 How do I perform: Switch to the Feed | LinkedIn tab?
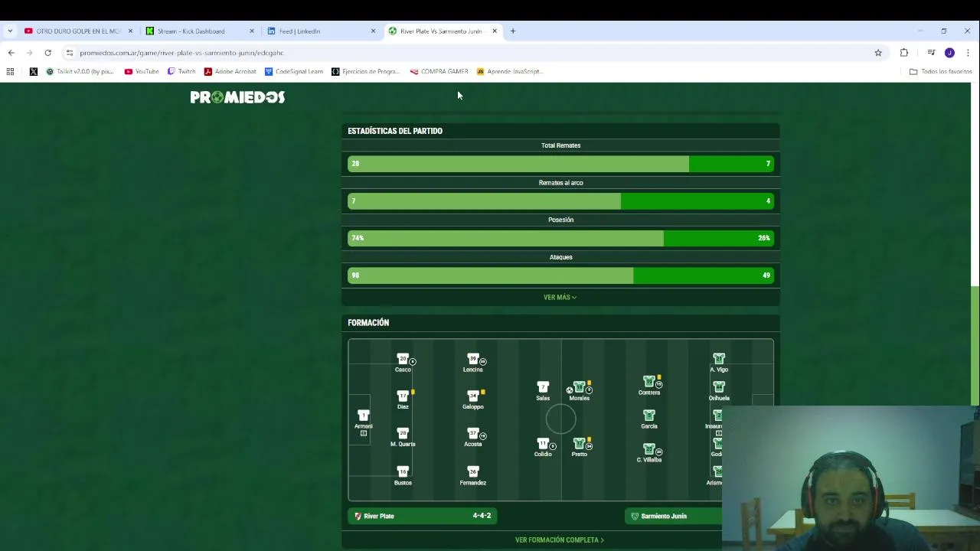click(x=322, y=31)
